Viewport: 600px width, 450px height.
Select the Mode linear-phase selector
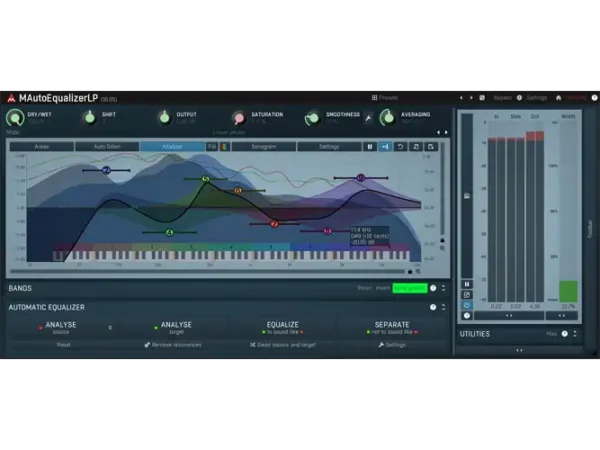(229, 132)
